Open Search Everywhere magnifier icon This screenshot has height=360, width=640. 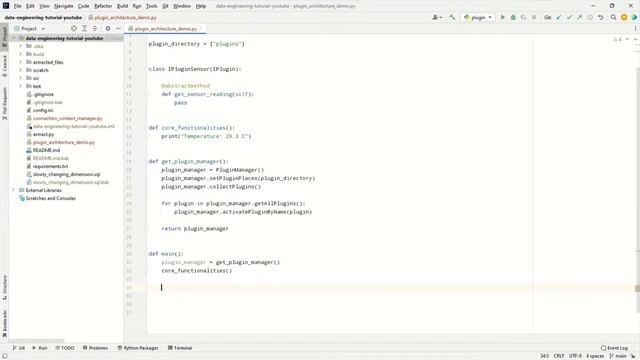613,18
